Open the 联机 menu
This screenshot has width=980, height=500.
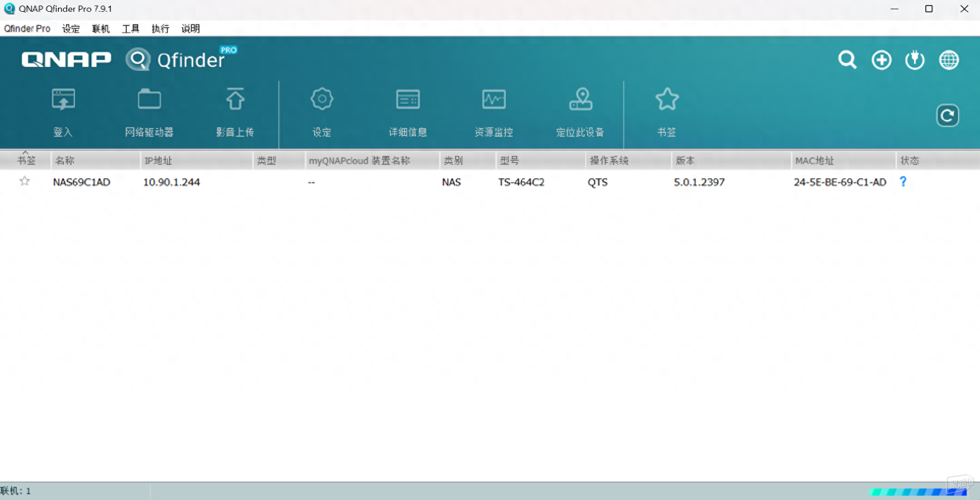[x=101, y=29]
